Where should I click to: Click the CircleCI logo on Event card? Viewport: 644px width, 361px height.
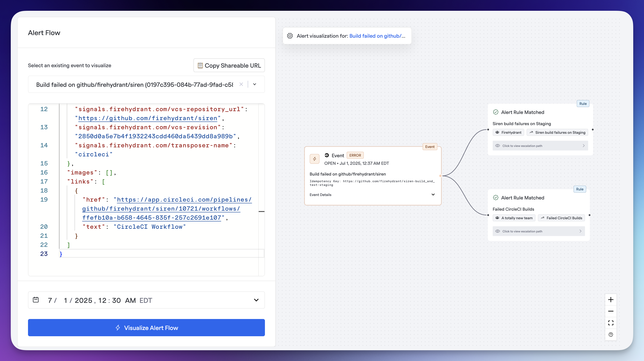[x=327, y=155]
